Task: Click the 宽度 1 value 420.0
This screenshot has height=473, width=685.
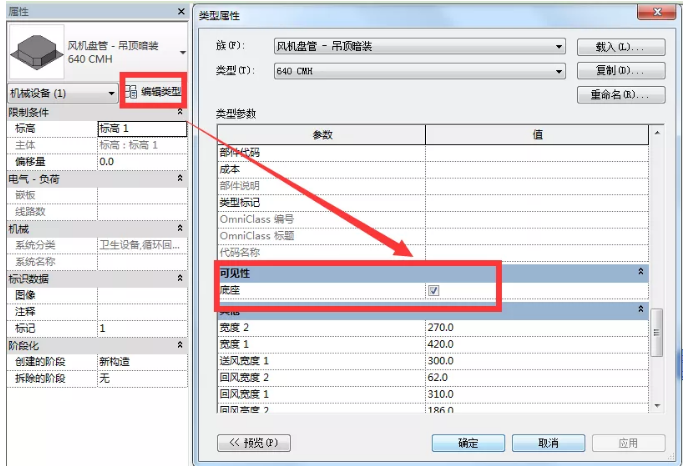Action: (x=537, y=344)
